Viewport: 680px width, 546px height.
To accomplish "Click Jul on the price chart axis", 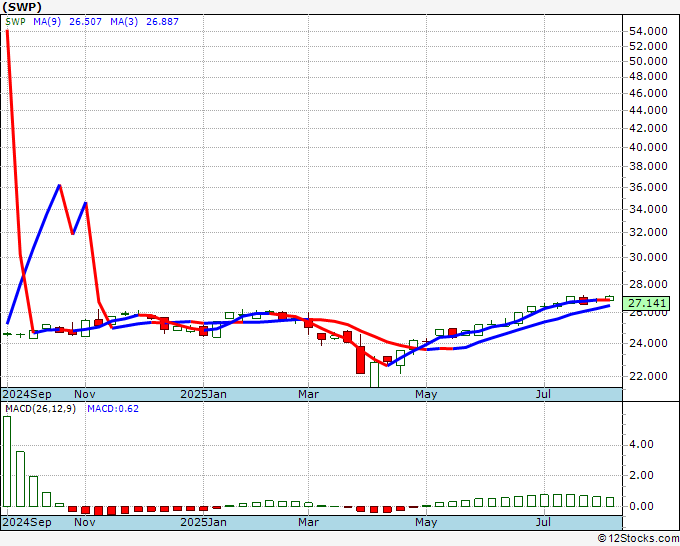I will [x=543, y=394].
